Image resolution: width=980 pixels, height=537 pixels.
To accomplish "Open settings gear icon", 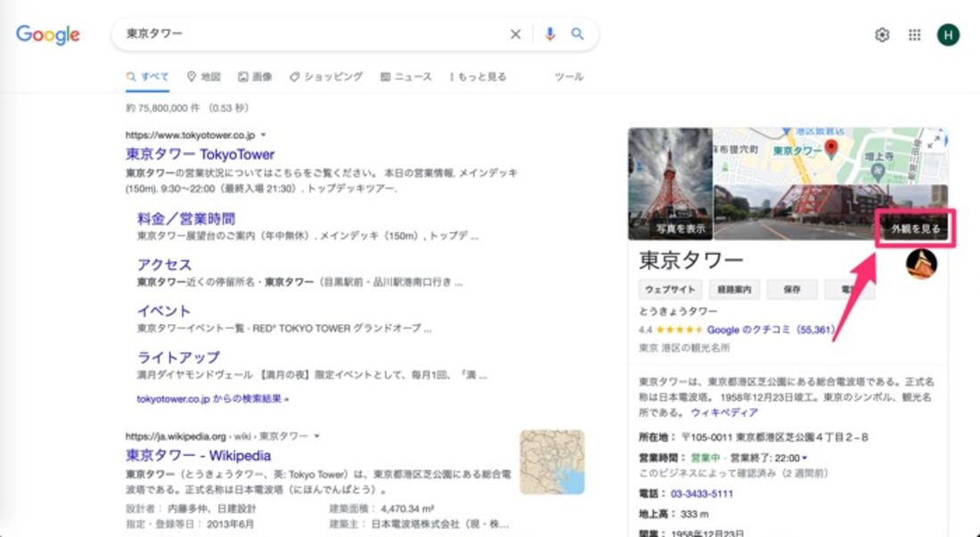I will (x=882, y=35).
